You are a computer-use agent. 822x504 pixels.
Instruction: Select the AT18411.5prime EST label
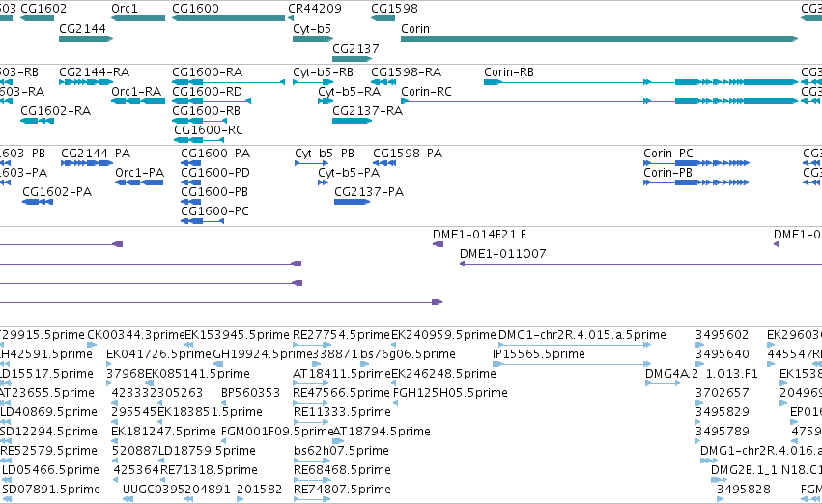pos(342,374)
